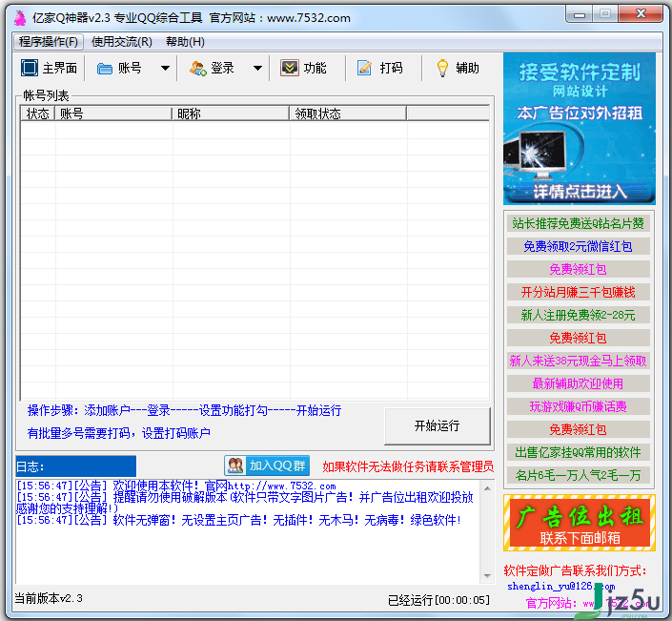Click 站长推荐免费送Q钻名片赞 link
The width and height of the screenshot is (672, 621).
click(579, 223)
